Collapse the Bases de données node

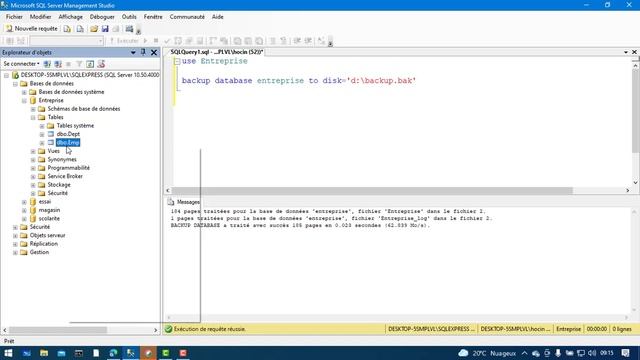pos(16,84)
